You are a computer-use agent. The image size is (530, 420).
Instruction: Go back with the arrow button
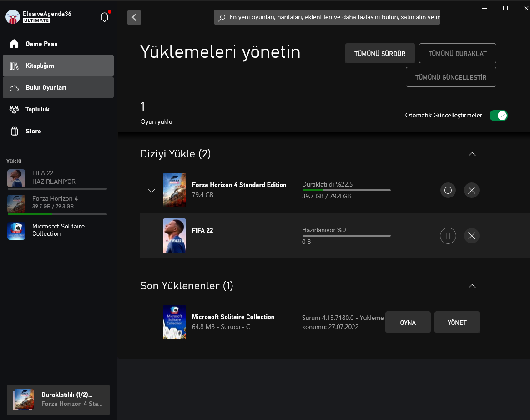tap(134, 17)
